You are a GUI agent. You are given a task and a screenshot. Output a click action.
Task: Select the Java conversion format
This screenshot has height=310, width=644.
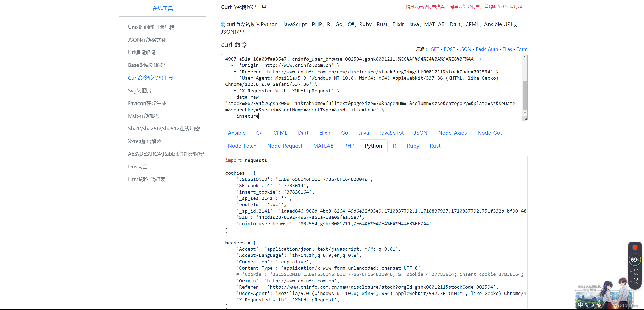click(363, 132)
